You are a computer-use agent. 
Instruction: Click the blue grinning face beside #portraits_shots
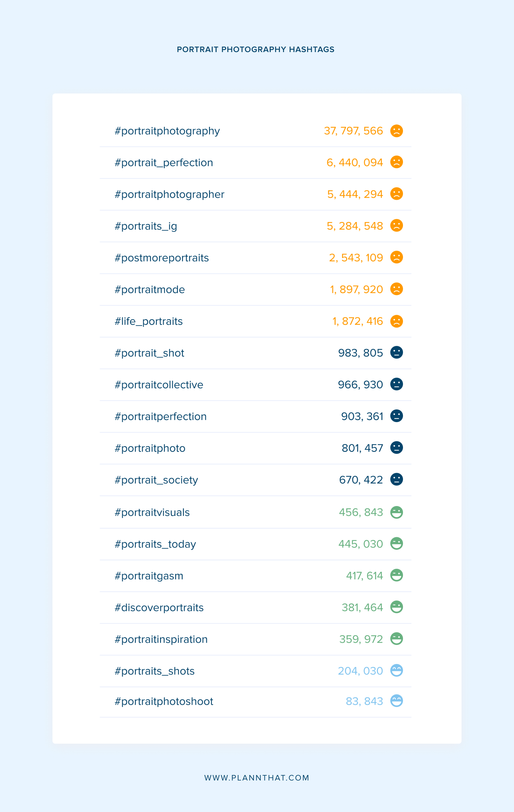coord(396,670)
